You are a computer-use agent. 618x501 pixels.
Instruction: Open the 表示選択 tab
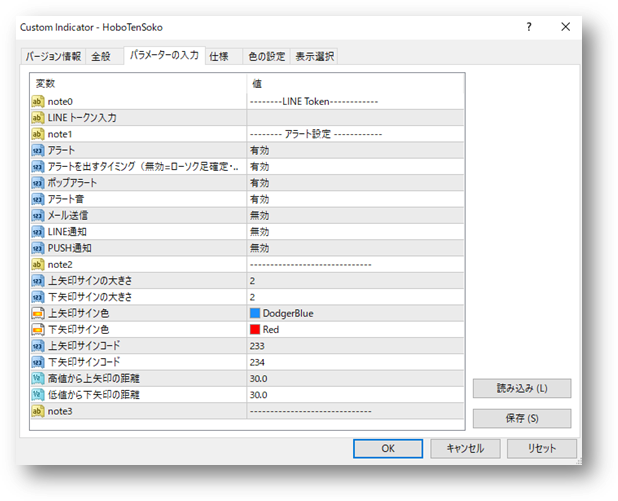(315, 56)
